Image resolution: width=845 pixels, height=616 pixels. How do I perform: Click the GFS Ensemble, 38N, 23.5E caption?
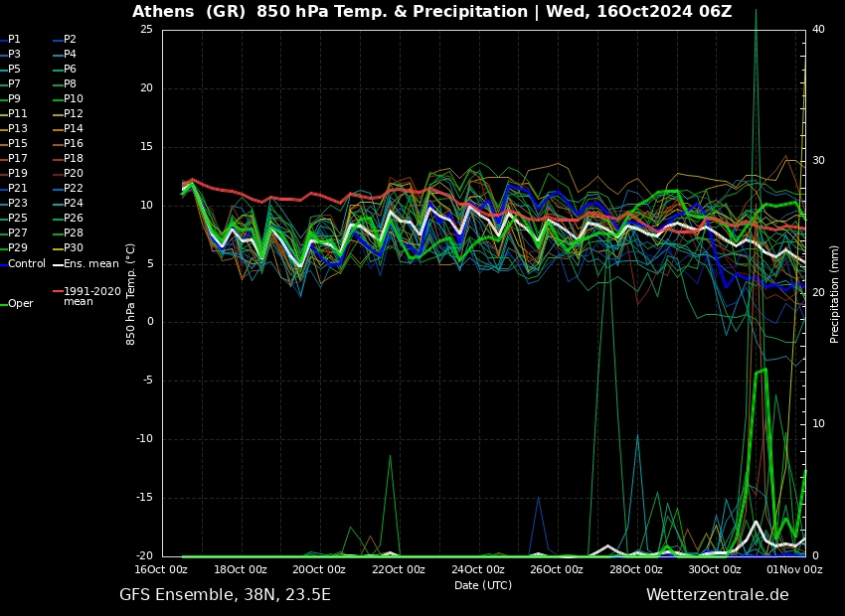pos(225,595)
